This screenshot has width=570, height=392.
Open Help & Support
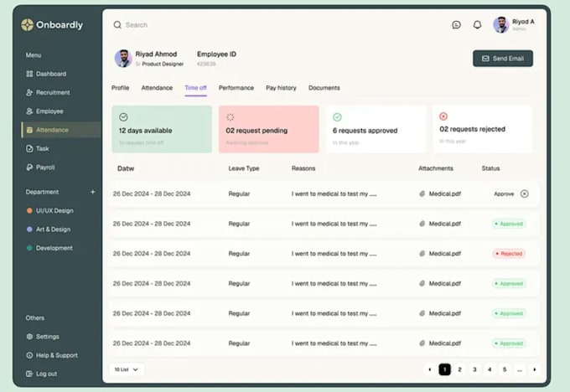tap(52, 355)
